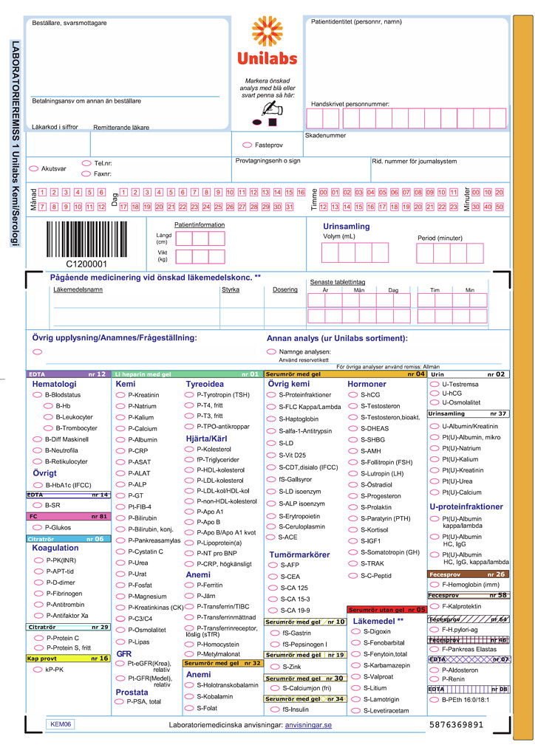This screenshot has height=756, width=535.
Task: Tick P-Kreatinin under Kemi
Action: click(x=120, y=395)
